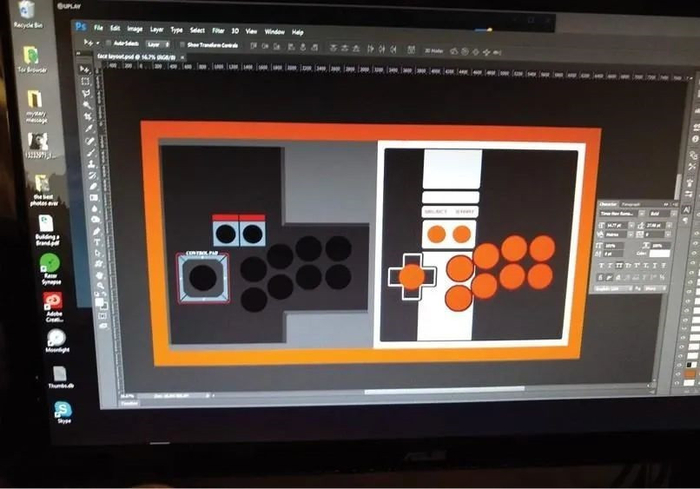Open the Paragraph panel dock icon
This screenshot has height=489, width=700.
click(686, 221)
